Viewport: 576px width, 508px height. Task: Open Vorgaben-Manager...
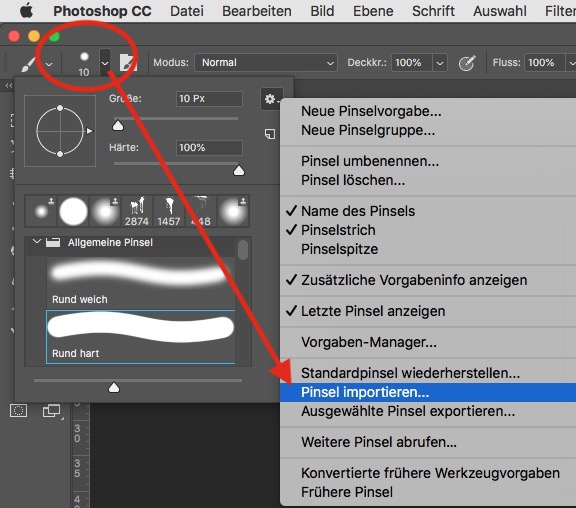tap(369, 342)
